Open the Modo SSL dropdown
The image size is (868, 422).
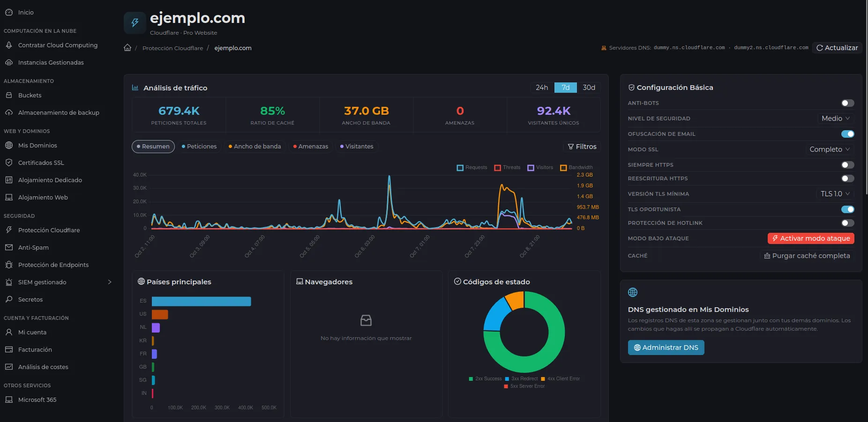830,149
